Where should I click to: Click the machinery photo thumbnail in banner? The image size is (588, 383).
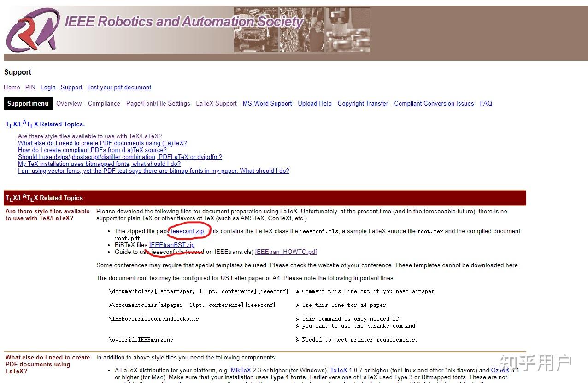tap(348, 29)
